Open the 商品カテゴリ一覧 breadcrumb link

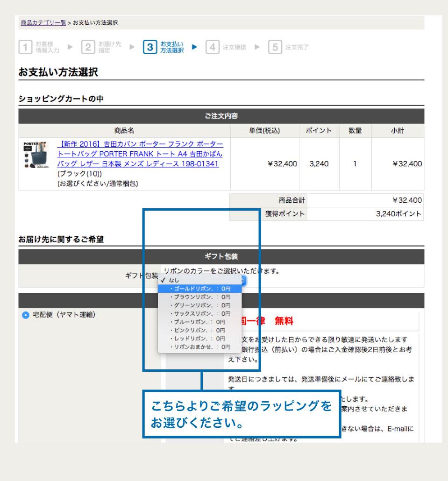(x=43, y=23)
